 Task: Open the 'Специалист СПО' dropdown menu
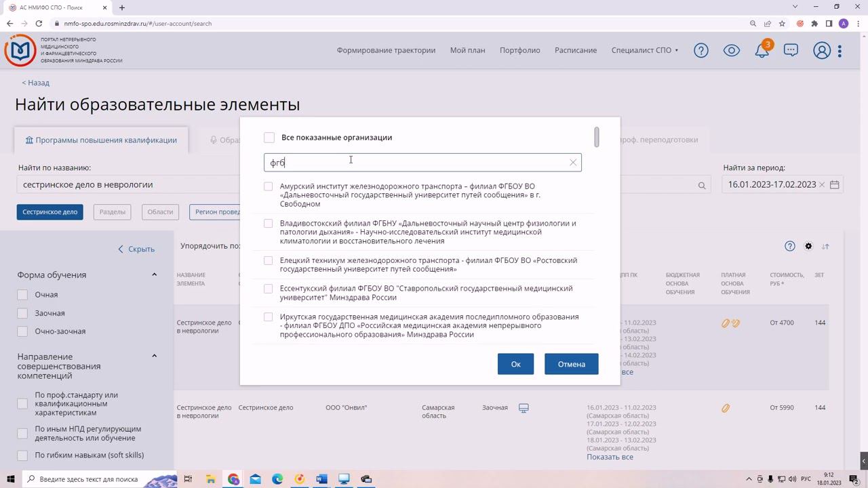[x=644, y=50]
